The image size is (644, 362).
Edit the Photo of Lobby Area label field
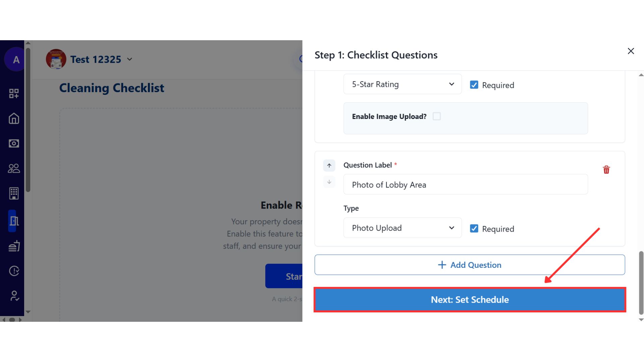pos(465,184)
